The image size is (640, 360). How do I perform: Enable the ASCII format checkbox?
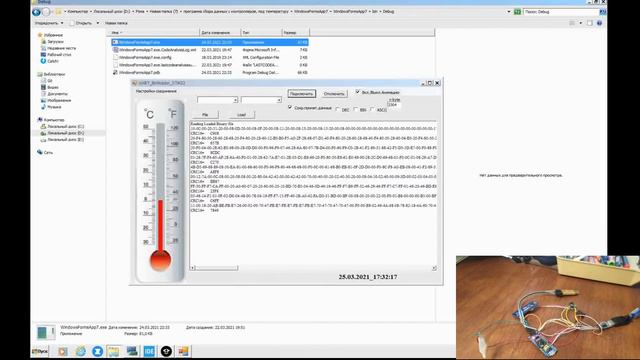[x=372, y=109]
